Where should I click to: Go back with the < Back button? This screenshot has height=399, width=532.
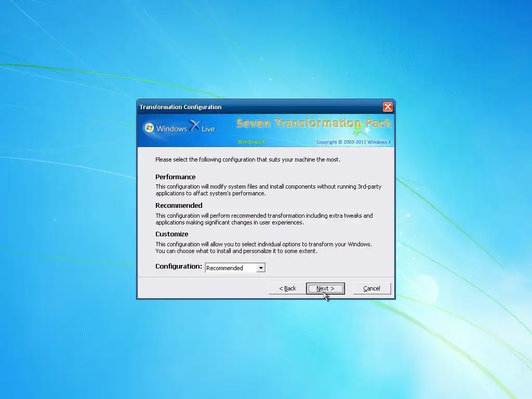pyautogui.click(x=287, y=288)
